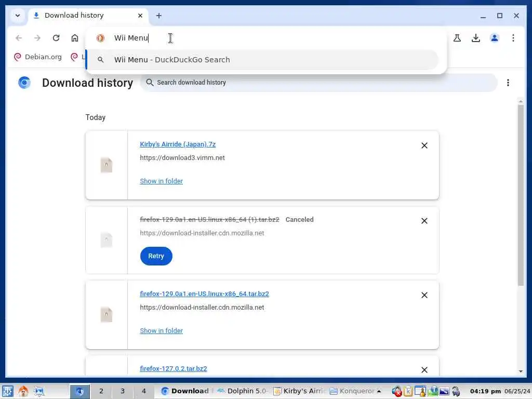Select the Download history tab

[x=89, y=16]
